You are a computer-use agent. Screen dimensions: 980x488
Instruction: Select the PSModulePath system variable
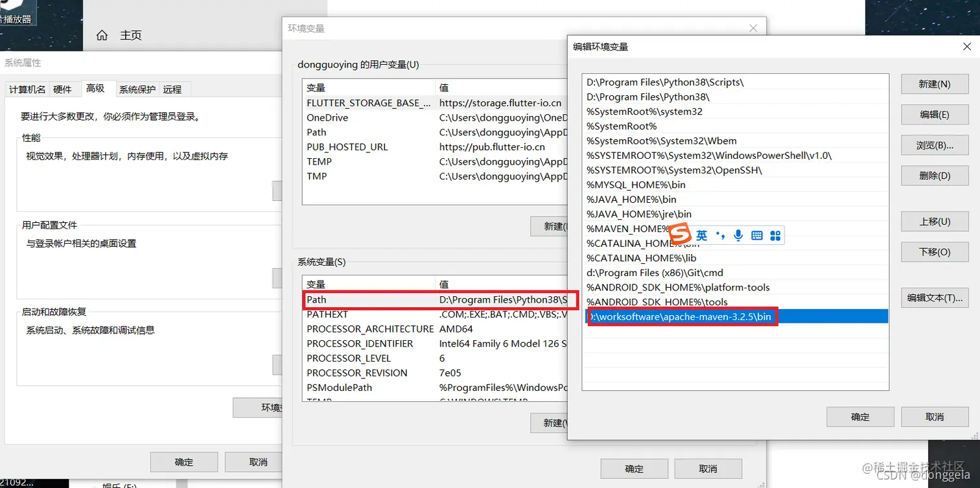tap(435, 388)
